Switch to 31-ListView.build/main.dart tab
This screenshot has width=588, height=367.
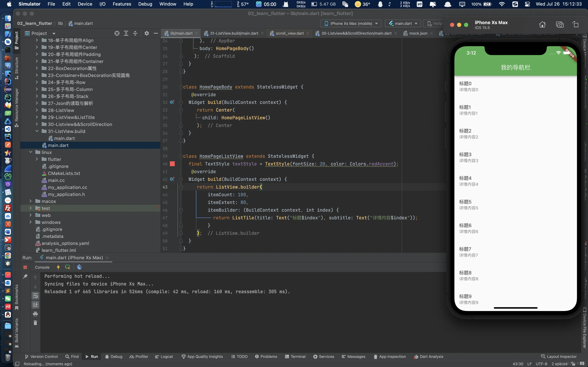point(234,33)
